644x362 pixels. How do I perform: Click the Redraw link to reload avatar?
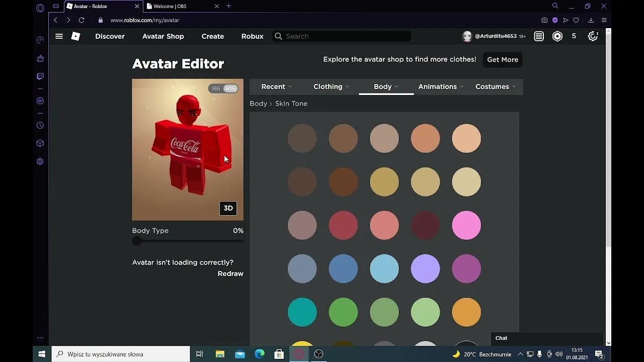click(230, 274)
